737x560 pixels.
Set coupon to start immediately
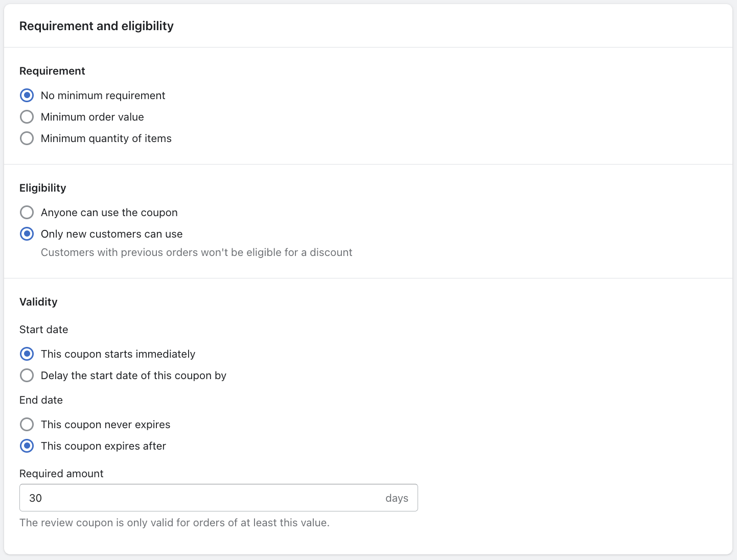[27, 354]
